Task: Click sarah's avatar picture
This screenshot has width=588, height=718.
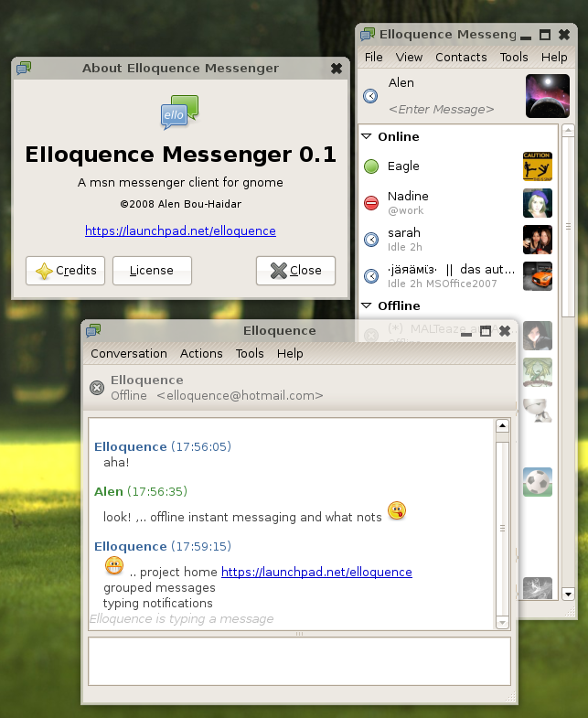Action: (538, 240)
